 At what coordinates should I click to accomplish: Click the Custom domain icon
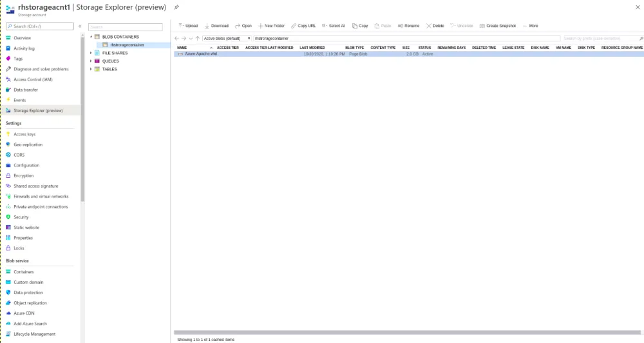click(8, 282)
